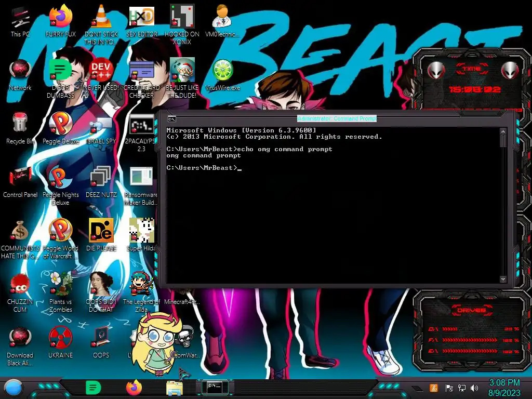The width and height of the screenshot is (532, 399).
Task: Open the green DI FOR DUMBASS icon
Action: click(x=60, y=78)
